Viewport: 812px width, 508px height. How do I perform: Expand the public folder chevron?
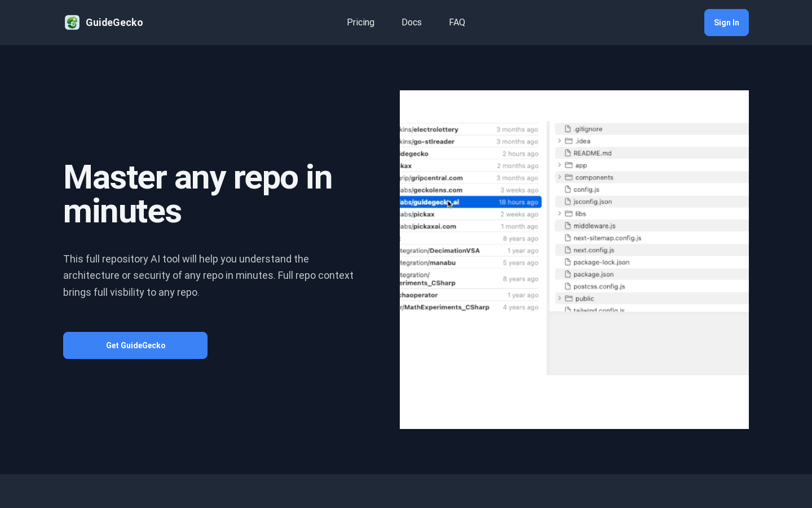559,299
